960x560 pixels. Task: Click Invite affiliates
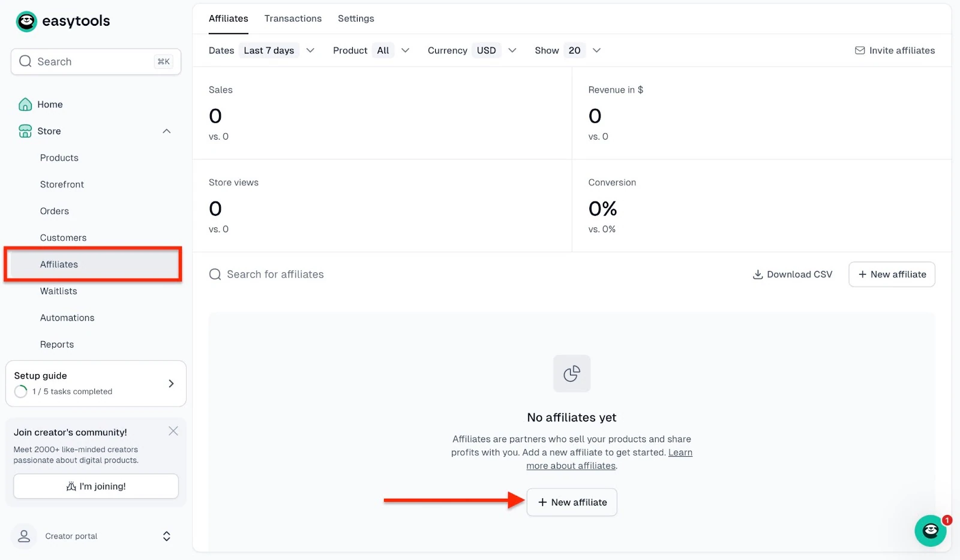(895, 50)
